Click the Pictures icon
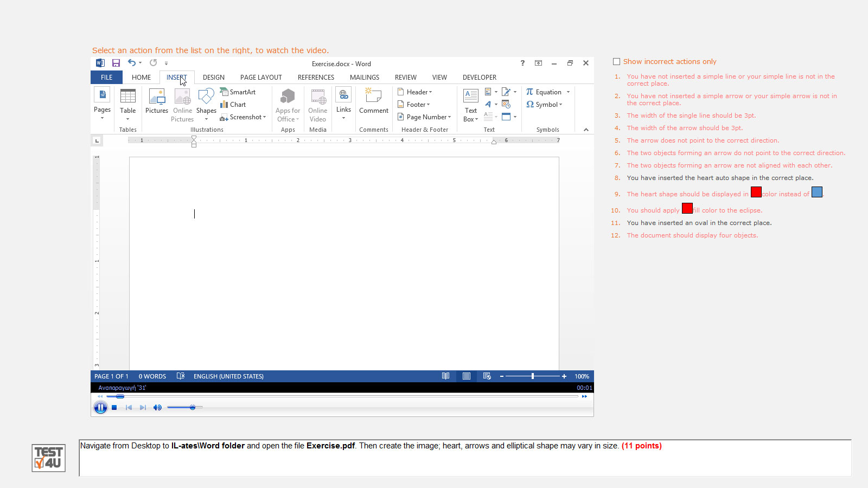This screenshot has width=868, height=488. 157,101
